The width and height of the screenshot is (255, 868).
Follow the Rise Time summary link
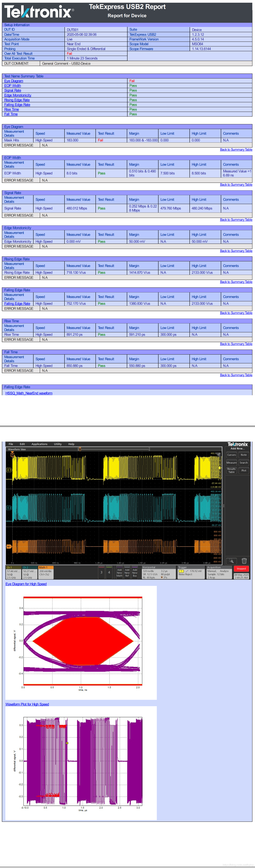click(11, 110)
